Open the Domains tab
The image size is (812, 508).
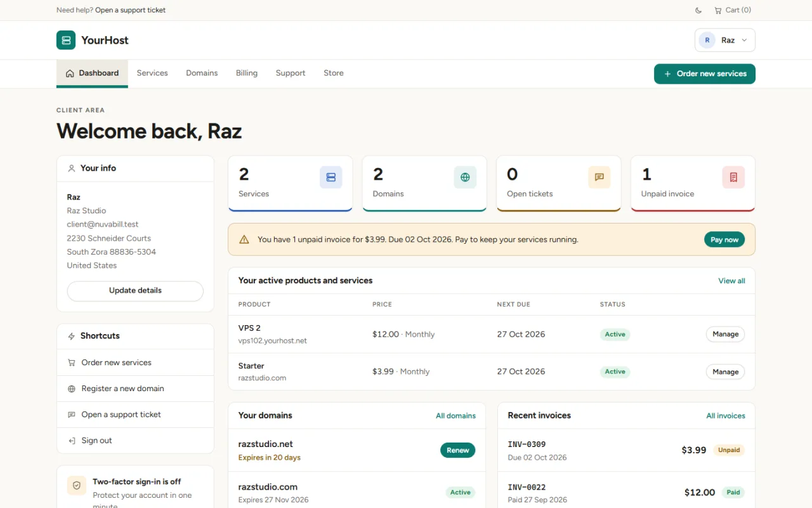[202, 73]
